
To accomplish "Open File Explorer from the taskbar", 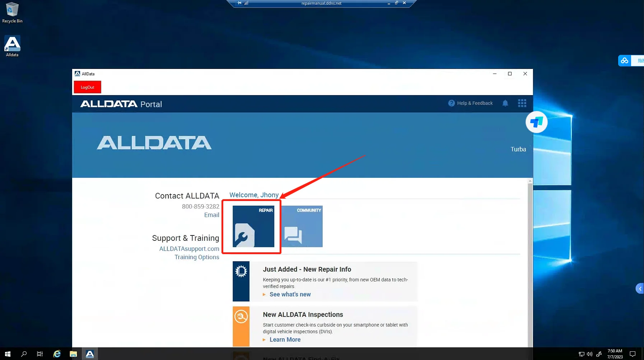I will [x=73, y=354].
